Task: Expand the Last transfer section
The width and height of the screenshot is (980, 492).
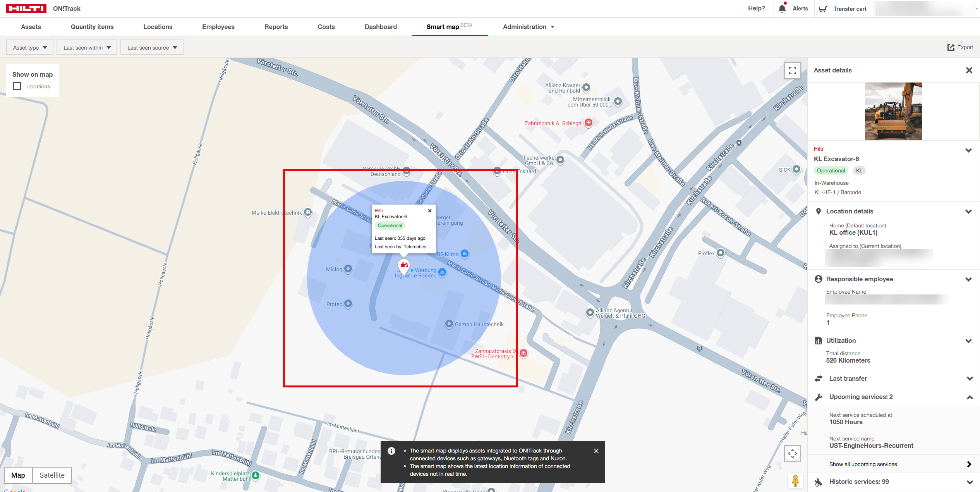Action: pos(969,378)
